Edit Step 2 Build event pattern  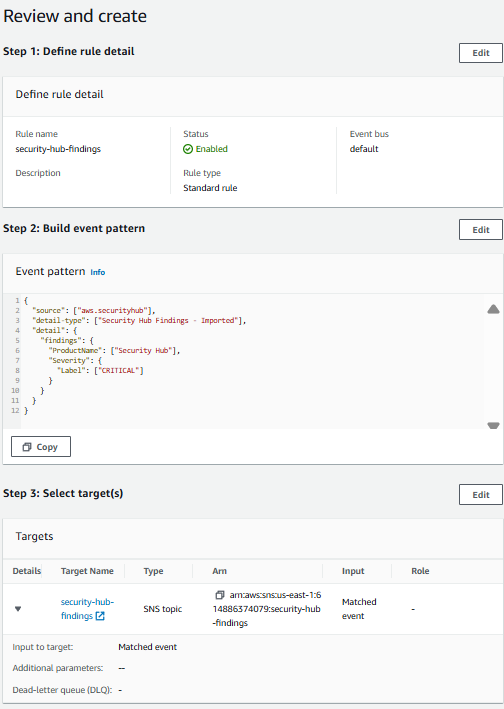click(480, 230)
